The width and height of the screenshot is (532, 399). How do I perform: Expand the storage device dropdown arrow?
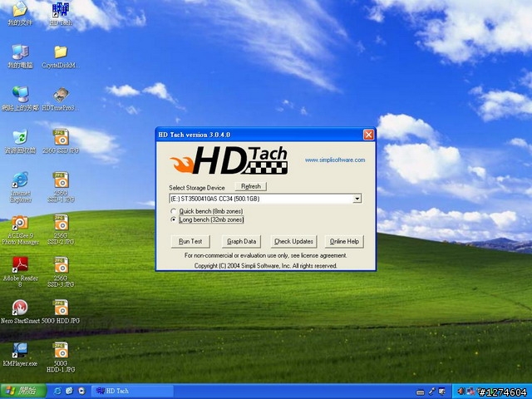pyautogui.click(x=357, y=199)
